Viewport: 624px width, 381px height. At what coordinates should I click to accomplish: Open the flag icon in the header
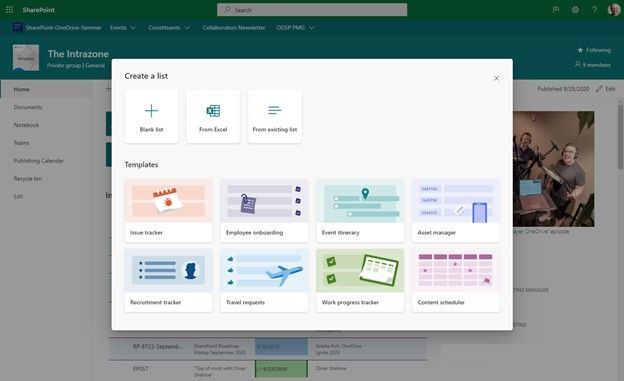tap(556, 10)
